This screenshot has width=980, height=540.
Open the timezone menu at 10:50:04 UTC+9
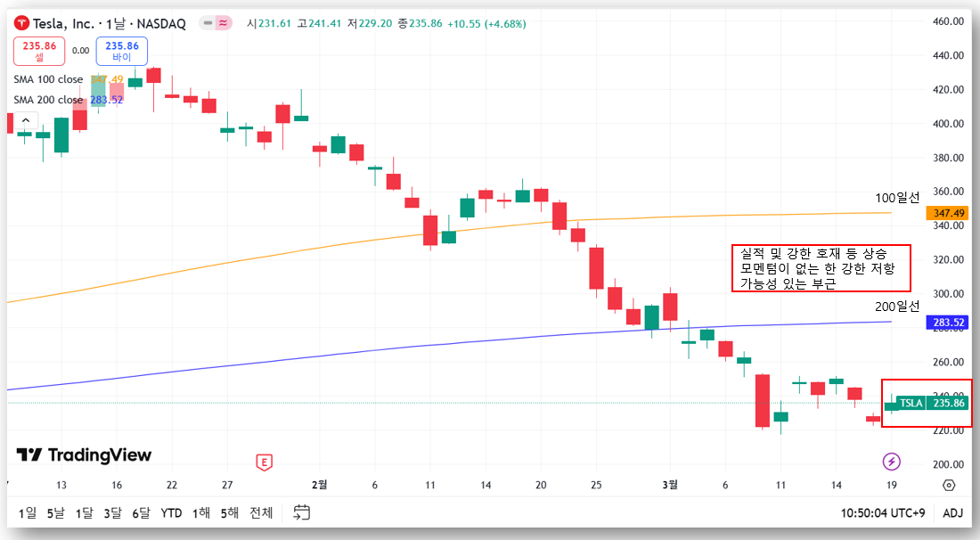point(883,513)
